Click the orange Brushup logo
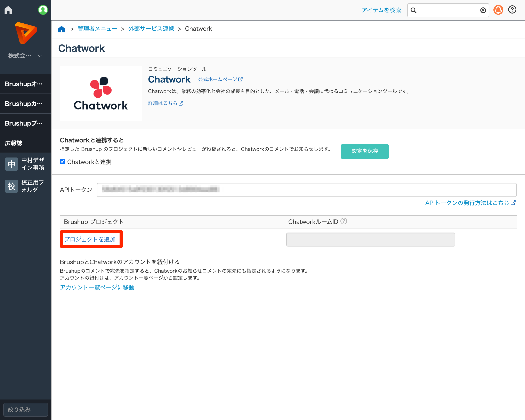 pyautogui.click(x=26, y=33)
